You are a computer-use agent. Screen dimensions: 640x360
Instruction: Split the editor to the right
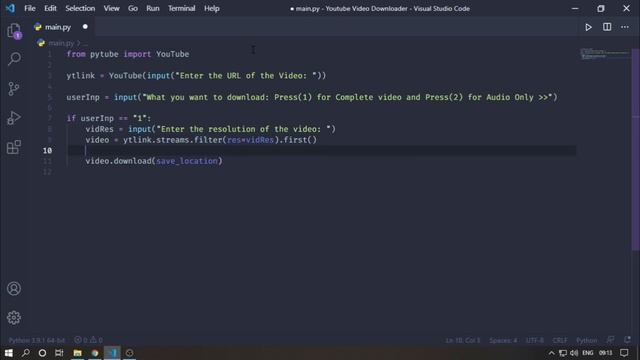(x=607, y=27)
